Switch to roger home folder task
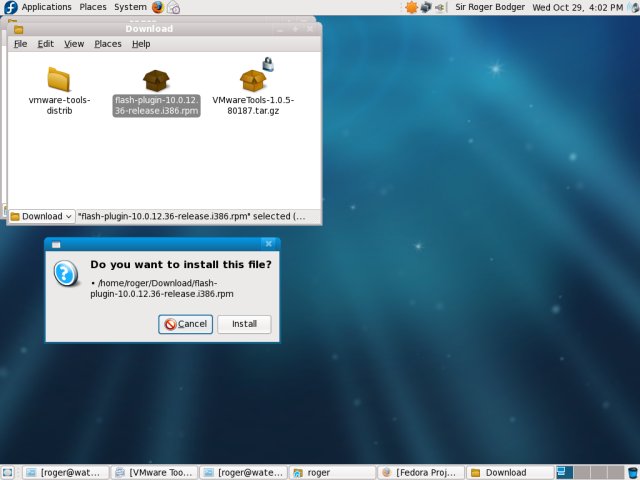Screen dimensions: 640x480 pos(332,472)
